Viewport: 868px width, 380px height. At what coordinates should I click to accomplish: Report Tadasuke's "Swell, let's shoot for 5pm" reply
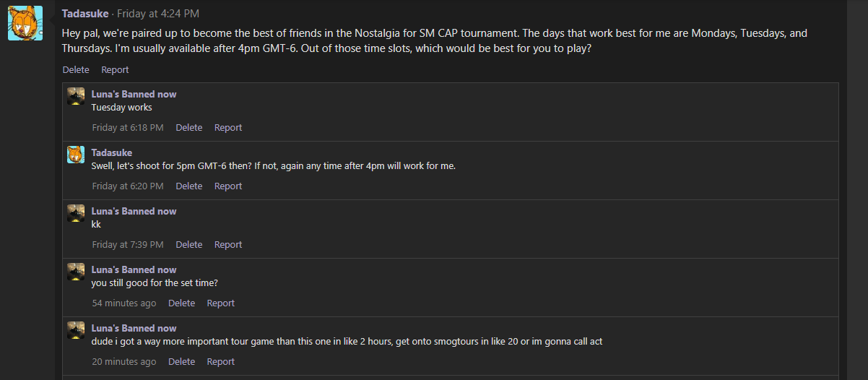(x=228, y=186)
